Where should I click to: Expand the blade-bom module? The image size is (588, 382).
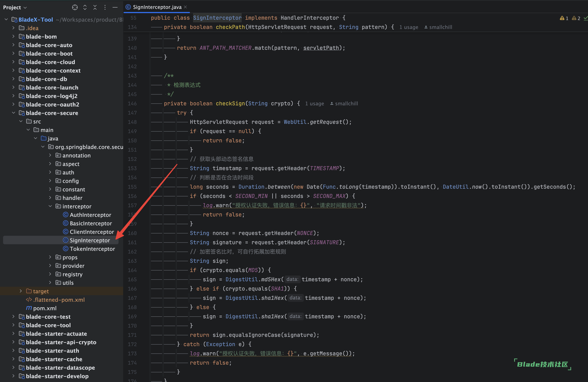13,36
